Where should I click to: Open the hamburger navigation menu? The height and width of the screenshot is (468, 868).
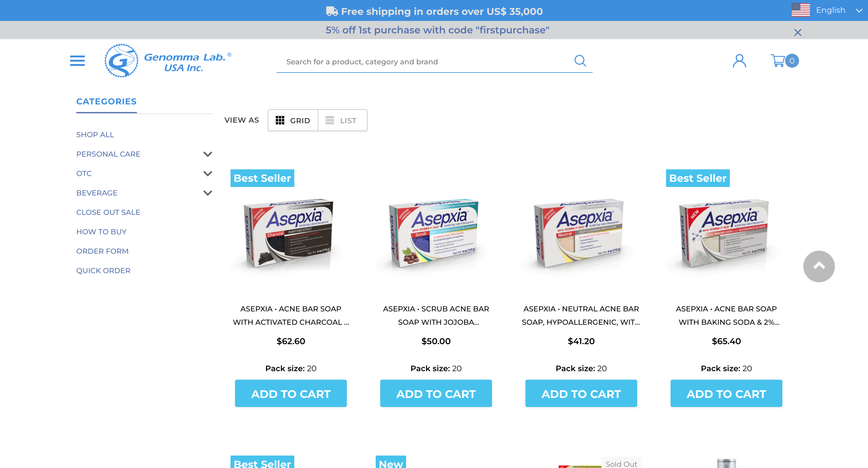[77, 61]
